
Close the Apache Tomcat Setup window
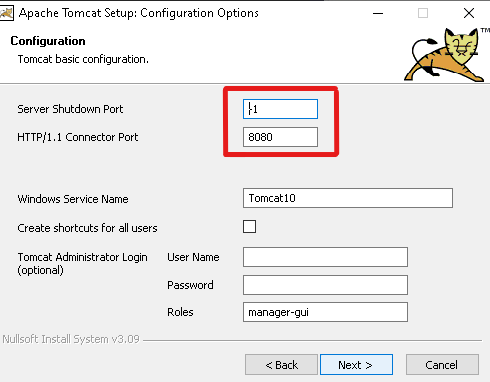[x=469, y=13]
